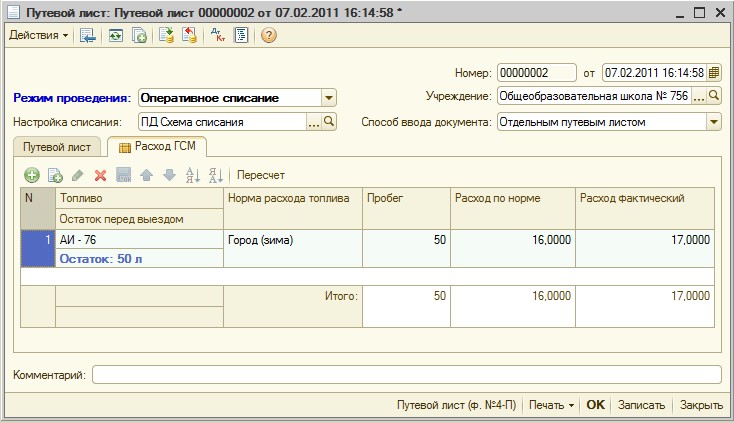Expand the Способ ввода документа dropdown
Screen dimensions: 734x423
tap(714, 122)
